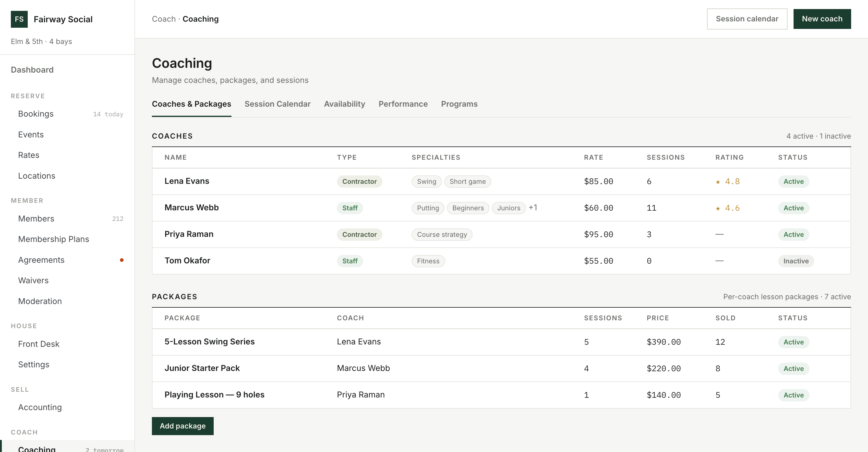The image size is (868, 452).
Task: Click the Course strategy specialty tag
Action: (x=442, y=234)
